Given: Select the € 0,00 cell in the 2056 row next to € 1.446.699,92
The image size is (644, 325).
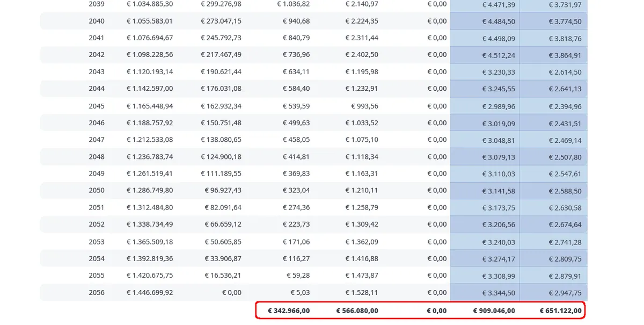Looking at the screenshot, I should click(231, 293).
